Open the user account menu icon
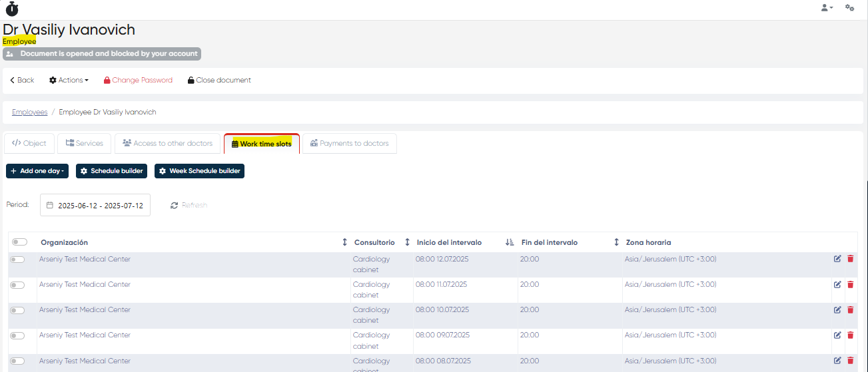Viewport: 868px width, 372px height. coord(827,8)
